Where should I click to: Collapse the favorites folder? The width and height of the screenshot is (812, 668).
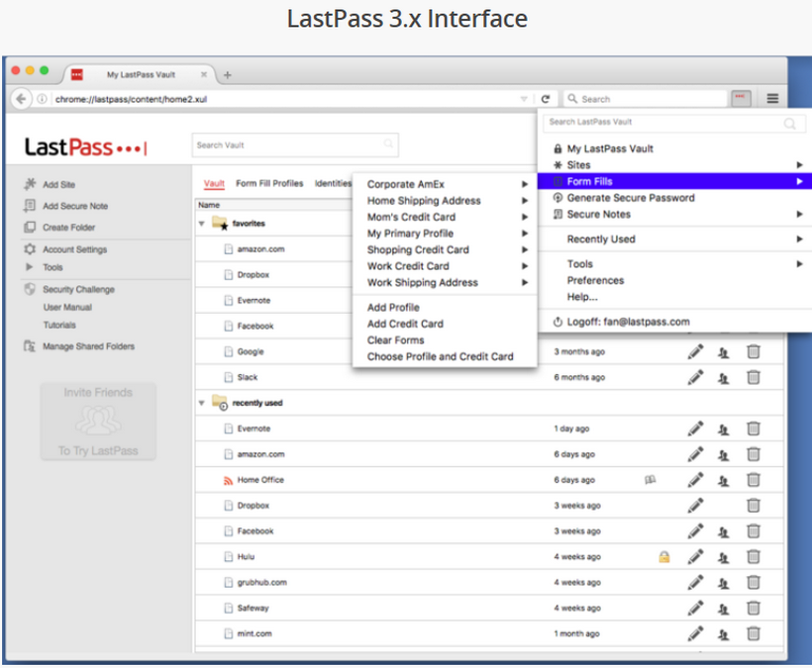click(202, 224)
